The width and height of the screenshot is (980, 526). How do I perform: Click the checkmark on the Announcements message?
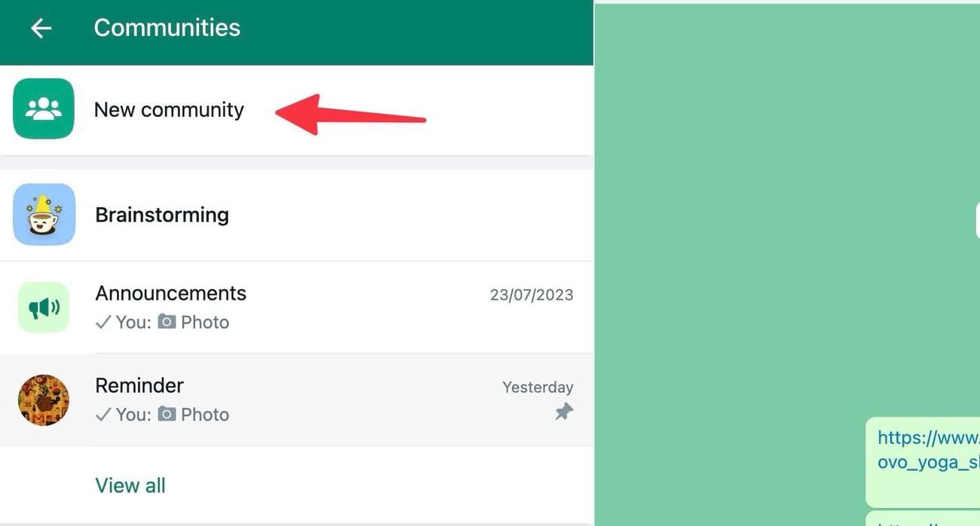pos(103,322)
